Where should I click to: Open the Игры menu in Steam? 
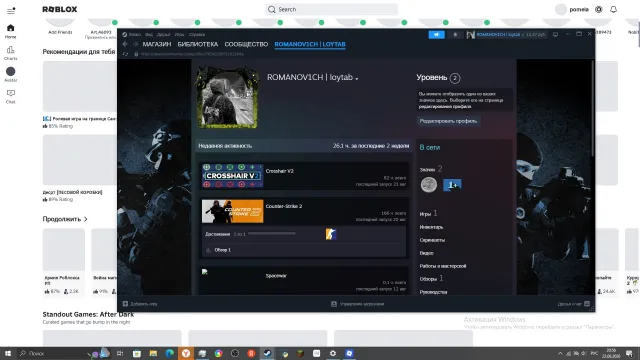coord(180,35)
